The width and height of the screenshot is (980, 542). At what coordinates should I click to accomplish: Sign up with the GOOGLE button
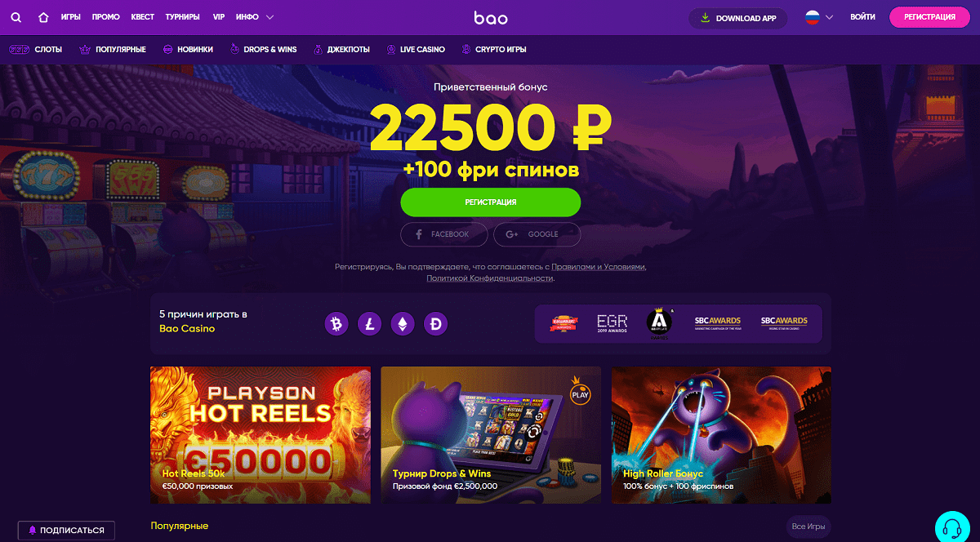[537, 234]
